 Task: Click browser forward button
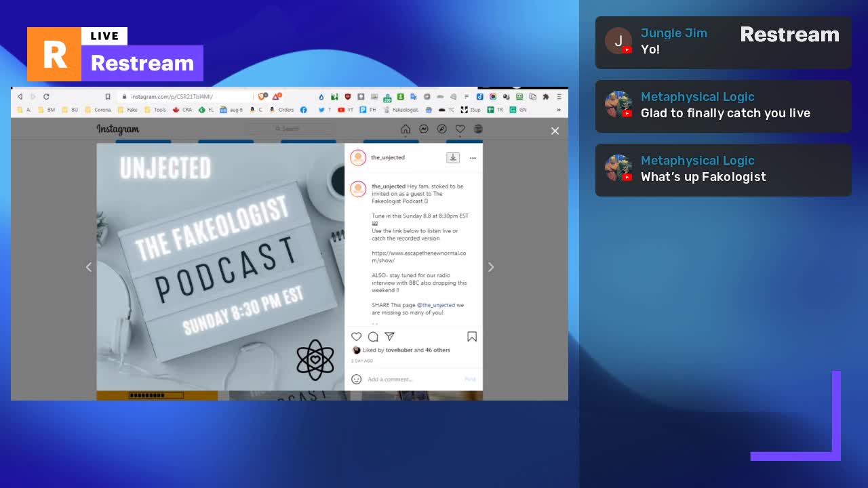tap(33, 97)
